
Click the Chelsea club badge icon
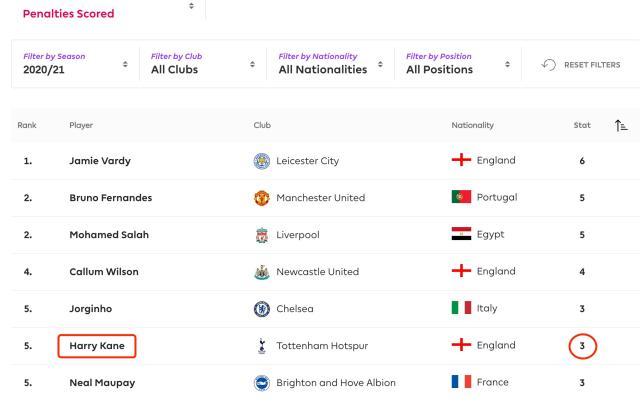tap(263, 309)
